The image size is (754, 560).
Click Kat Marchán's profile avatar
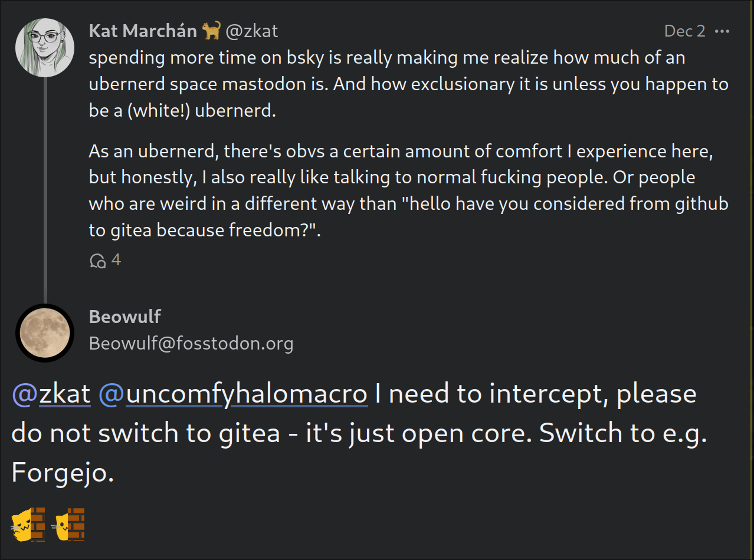[45, 47]
